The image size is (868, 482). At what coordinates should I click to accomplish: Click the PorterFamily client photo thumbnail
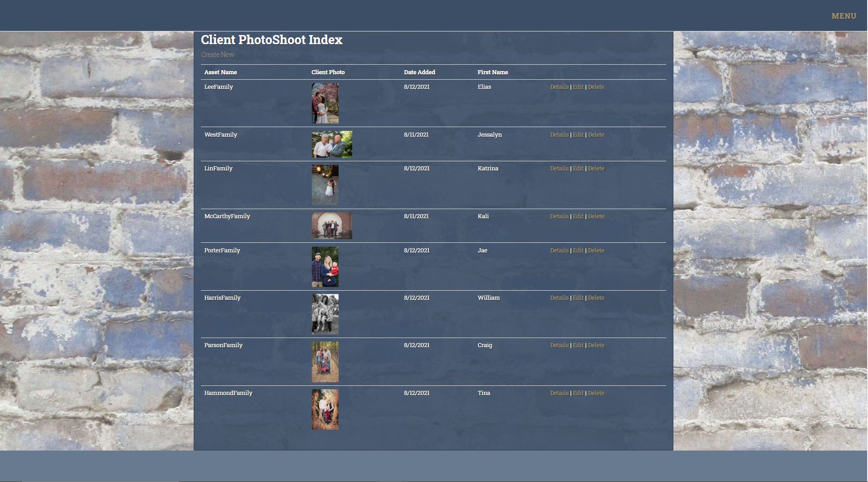325,267
